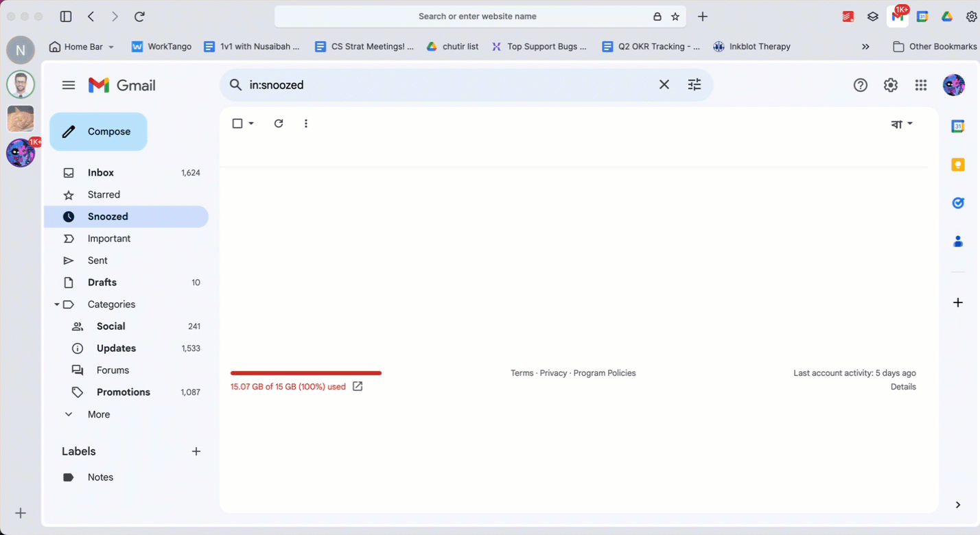This screenshot has width=980, height=535.
Task: Open input tools language dropdown
Action: [x=902, y=124]
